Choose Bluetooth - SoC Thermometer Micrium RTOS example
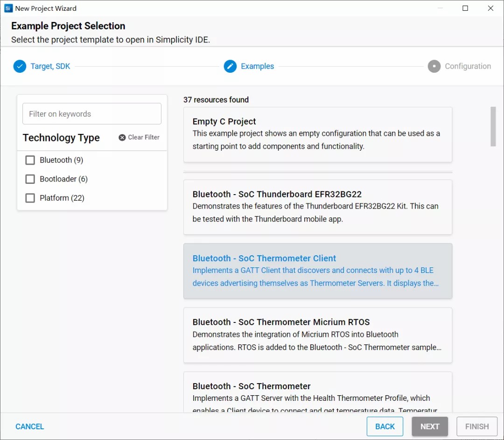The width and height of the screenshot is (504, 440). [318, 335]
